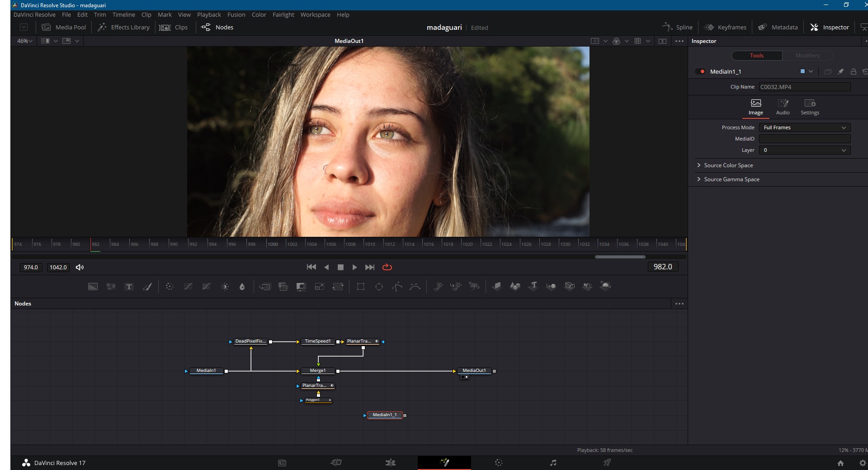The image size is (868, 470).
Task: Add a Color Curves node
Action: pos(188,287)
